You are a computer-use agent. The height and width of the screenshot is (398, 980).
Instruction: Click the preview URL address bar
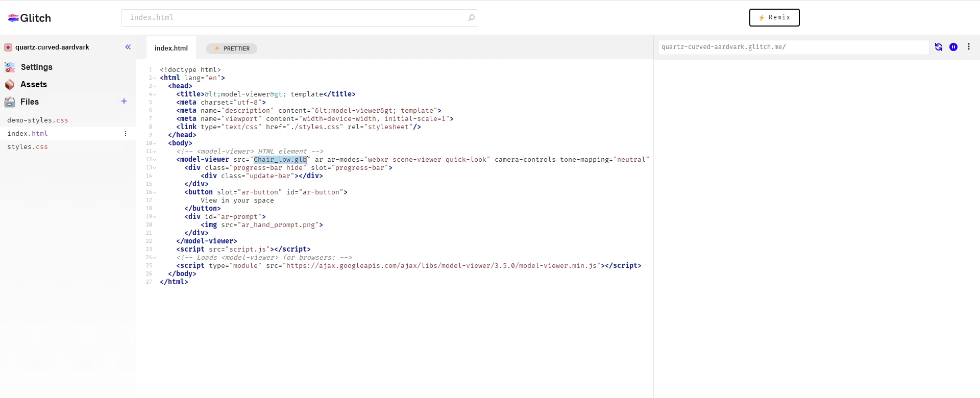pos(794,47)
